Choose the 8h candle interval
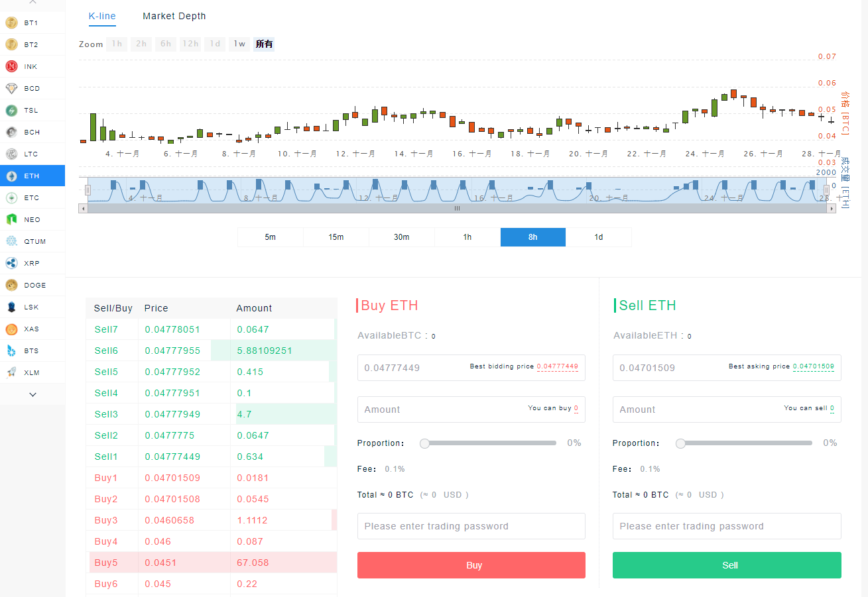 532,237
